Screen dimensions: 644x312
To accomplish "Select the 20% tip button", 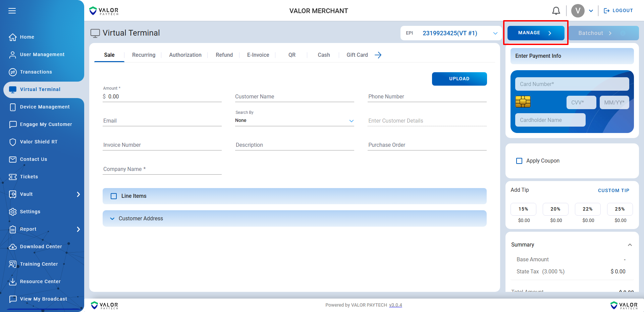I will tap(555, 209).
